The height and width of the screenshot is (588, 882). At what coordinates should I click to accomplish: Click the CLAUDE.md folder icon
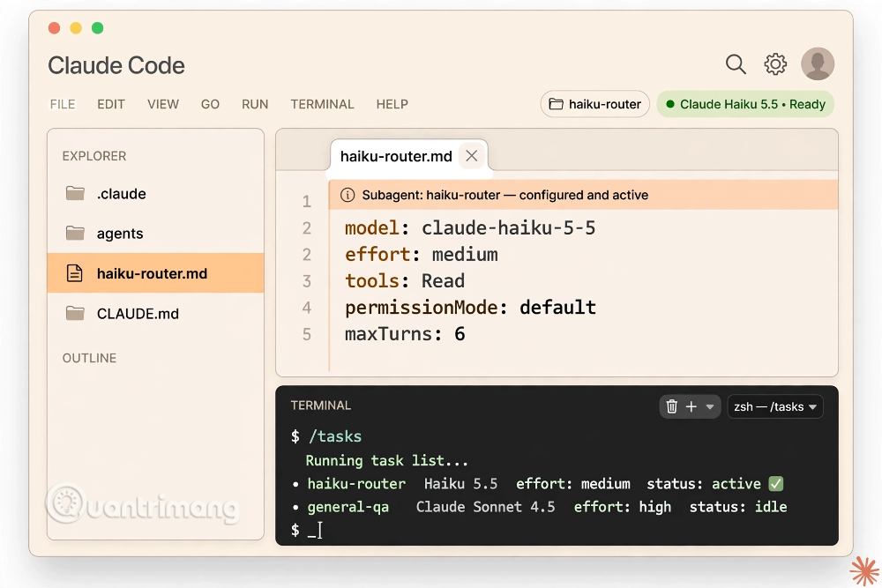(x=75, y=313)
